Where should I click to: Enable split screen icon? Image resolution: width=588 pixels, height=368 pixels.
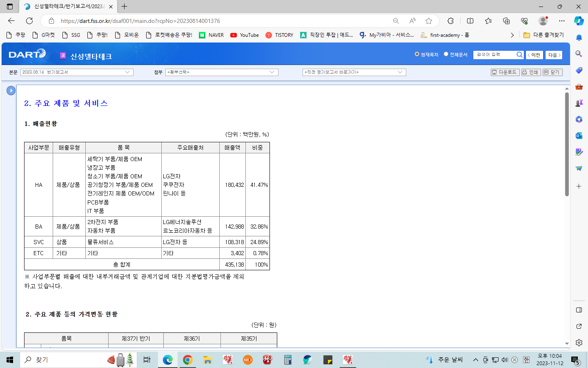[x=470, y=21]
